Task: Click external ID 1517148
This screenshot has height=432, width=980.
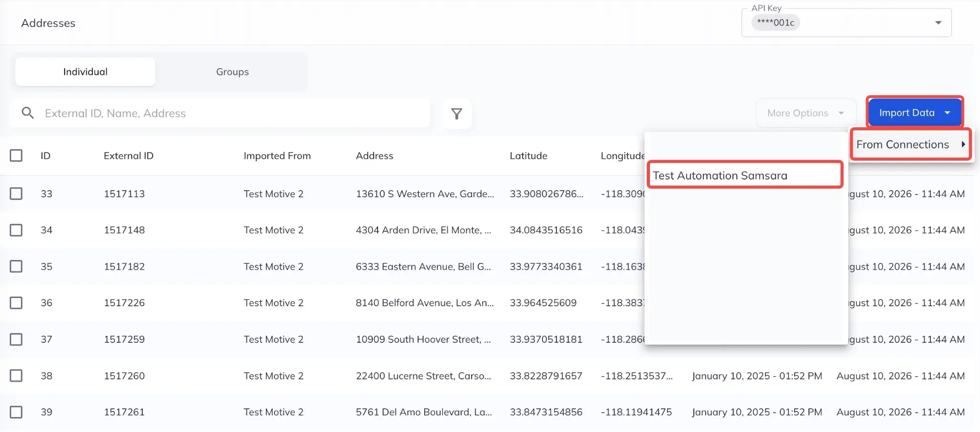Action: 124,230
